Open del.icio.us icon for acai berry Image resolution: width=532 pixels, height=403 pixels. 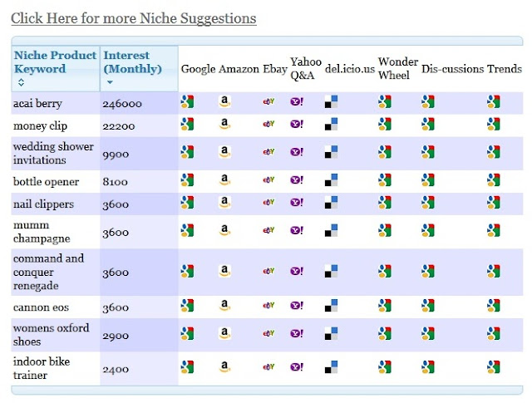click(x=331, y=101)
